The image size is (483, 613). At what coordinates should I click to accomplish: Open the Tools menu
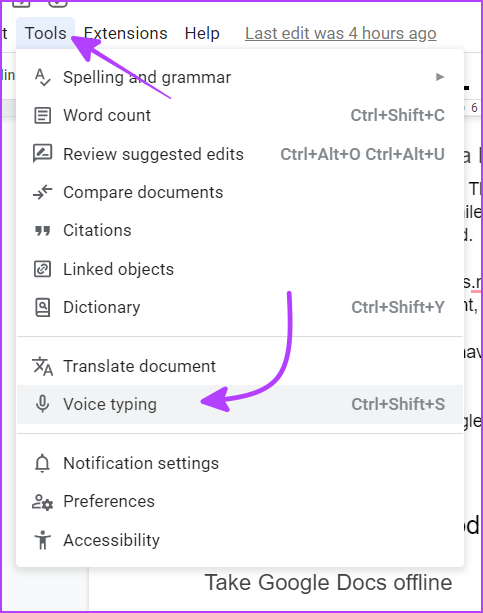point(45,33)
